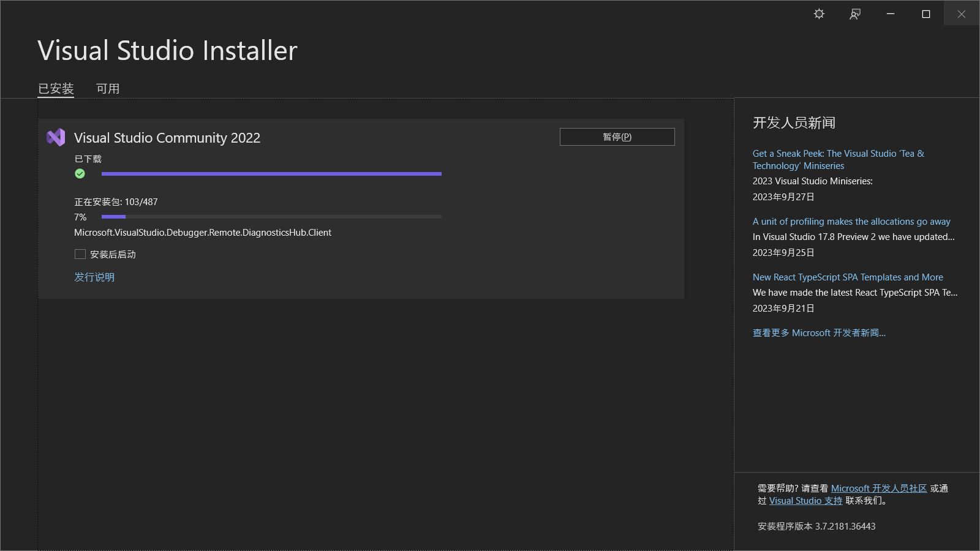Click the 7% percentage label
Screen dimensions: 980x551
(80, 217)
